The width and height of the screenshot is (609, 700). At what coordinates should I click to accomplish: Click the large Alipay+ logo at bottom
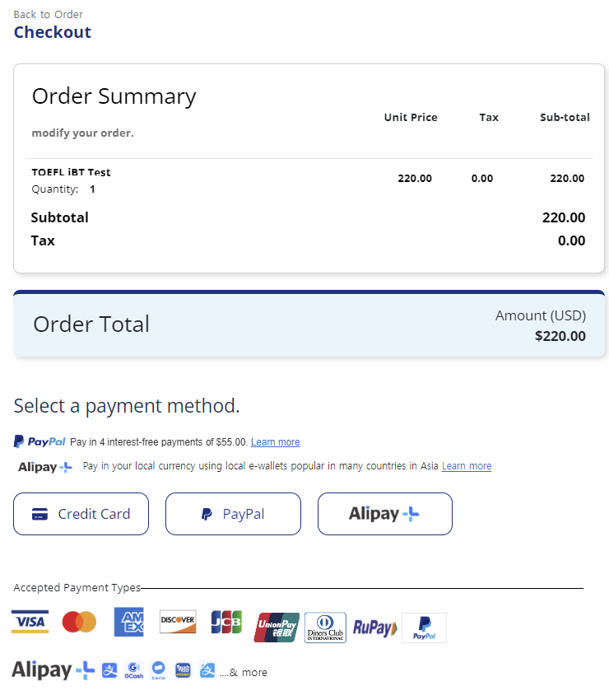pos(53,670)
